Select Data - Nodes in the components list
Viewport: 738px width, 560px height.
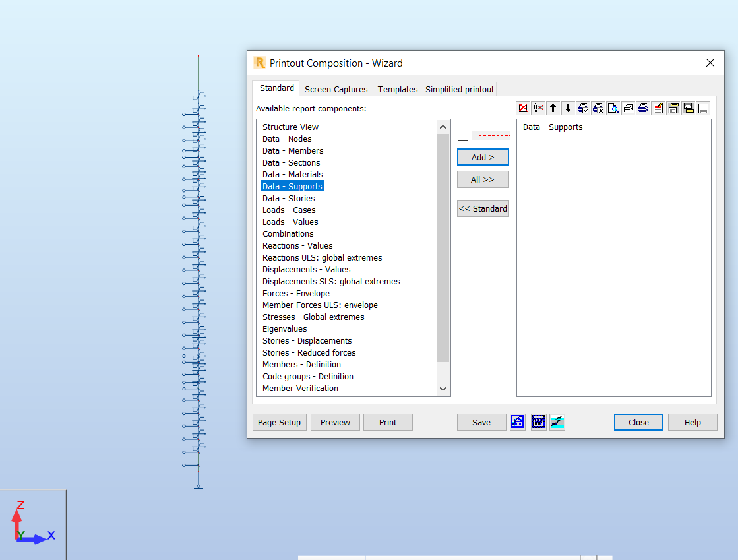[x=287, y=139]
